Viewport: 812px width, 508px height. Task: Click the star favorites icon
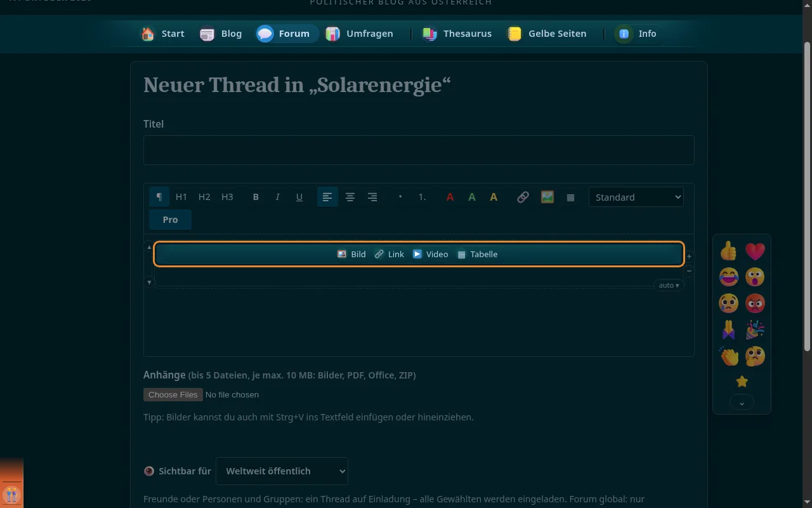click(742, 381)
